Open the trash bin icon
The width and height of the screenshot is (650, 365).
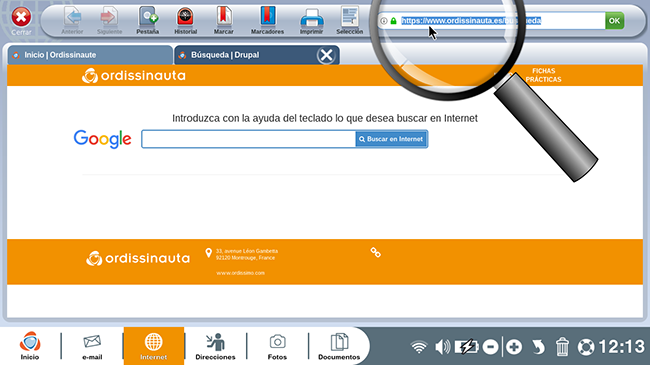562,347
